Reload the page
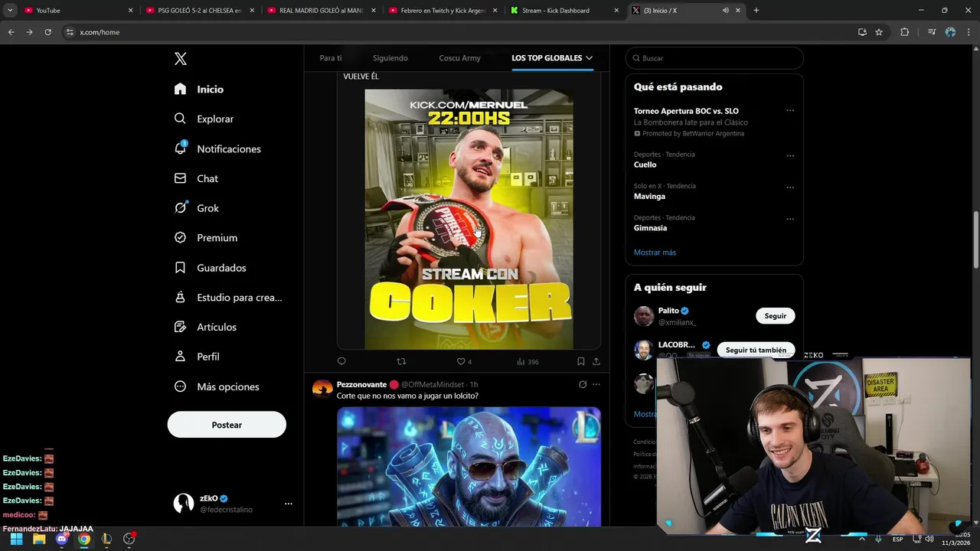Screen dimensions: 980x551 pyautogui.click(x=47, y=32)
